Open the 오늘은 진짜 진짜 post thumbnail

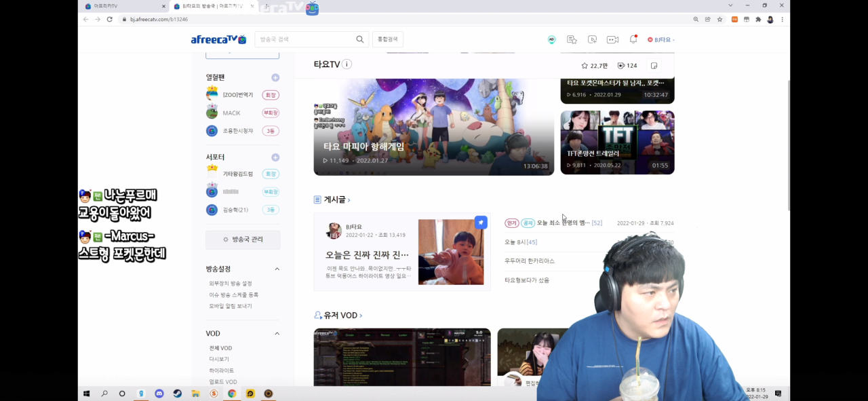click(451, 252)
